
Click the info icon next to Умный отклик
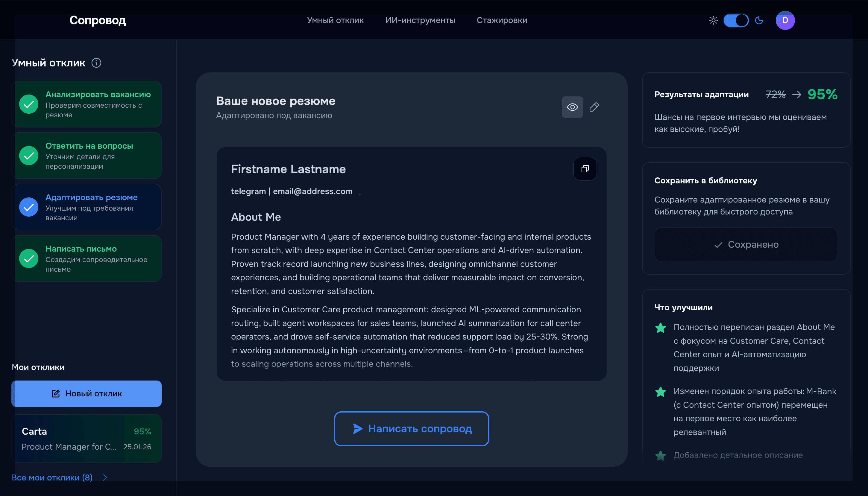pos(97,63)
